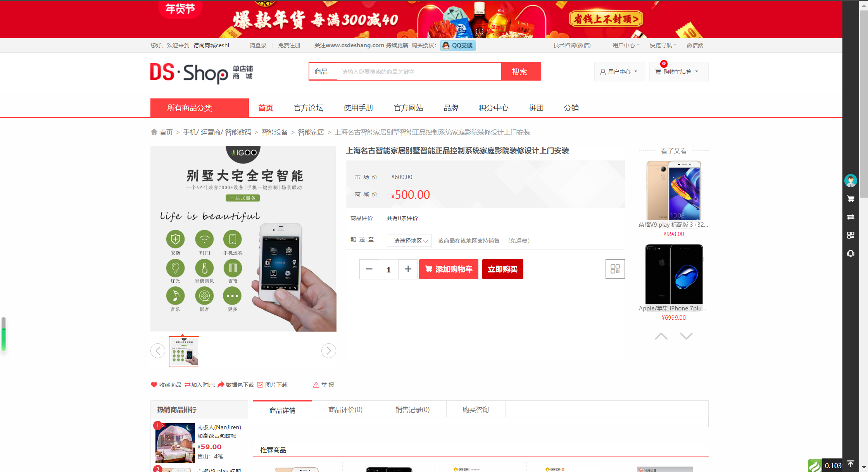868x472 pixels.
Task: Open the customer service headset icon in sidebar
Action: click(851, 253)
